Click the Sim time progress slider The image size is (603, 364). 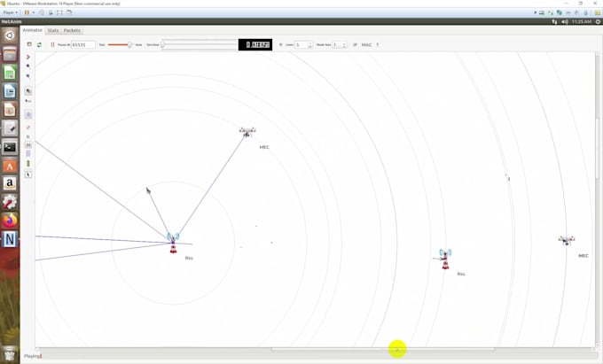point(199,45)
